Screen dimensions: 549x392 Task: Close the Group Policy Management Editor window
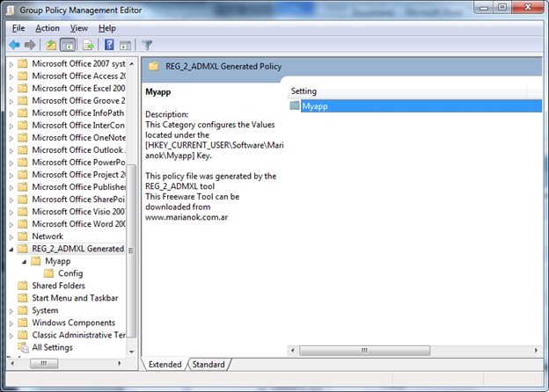coord(528,8)
